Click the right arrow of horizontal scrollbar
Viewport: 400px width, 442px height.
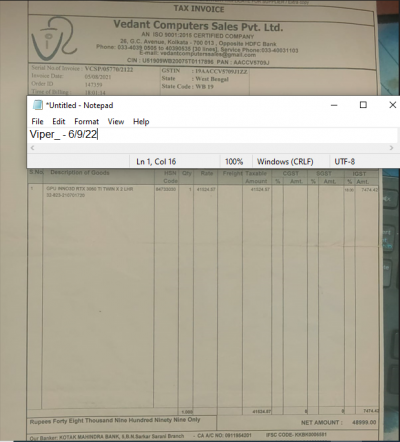point(391,148)
